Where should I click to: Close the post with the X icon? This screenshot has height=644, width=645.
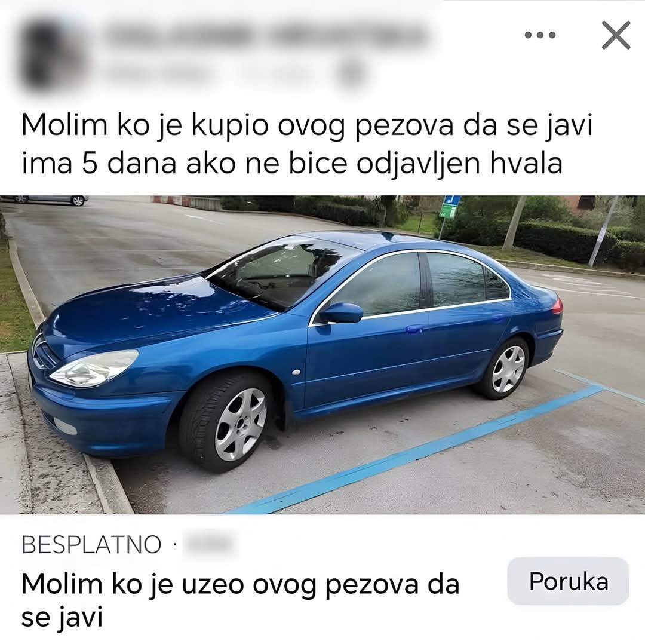point(616,35)
